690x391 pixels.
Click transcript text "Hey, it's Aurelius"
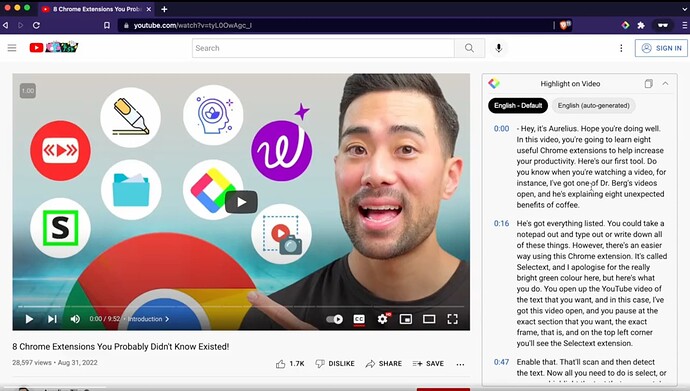tap(549, 129)
